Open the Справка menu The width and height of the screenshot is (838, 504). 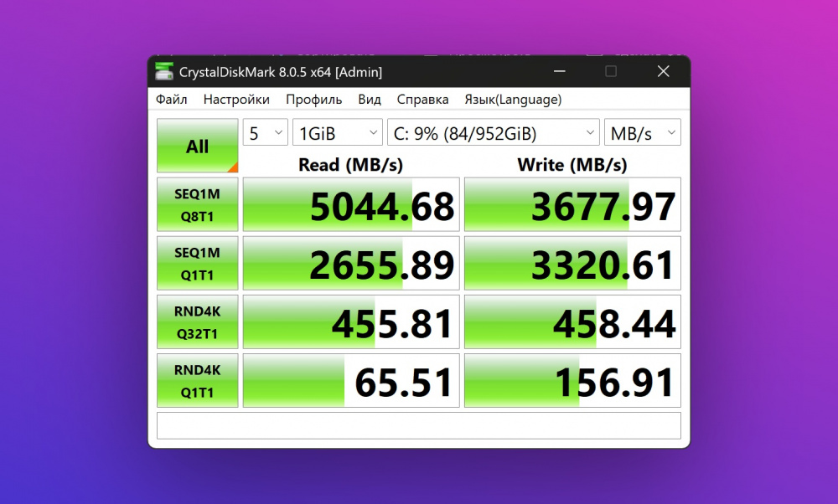(x=422, y=100)
